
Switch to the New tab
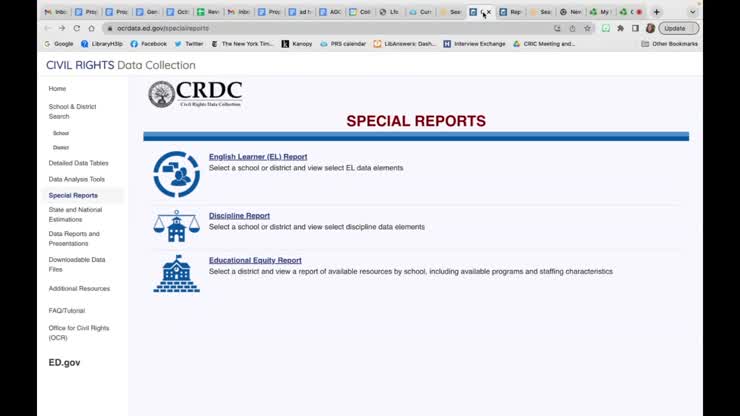571,12
